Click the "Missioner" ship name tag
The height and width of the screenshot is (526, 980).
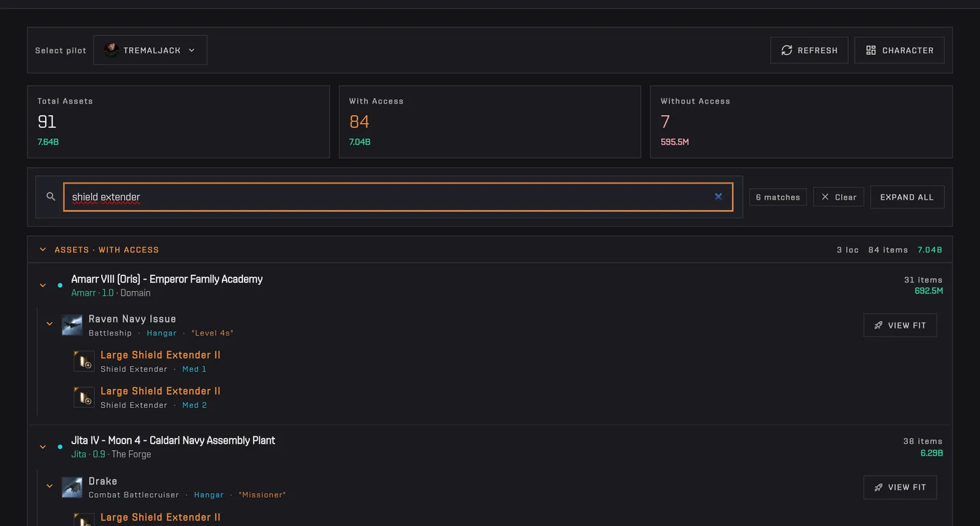click(x=262, y=495)
